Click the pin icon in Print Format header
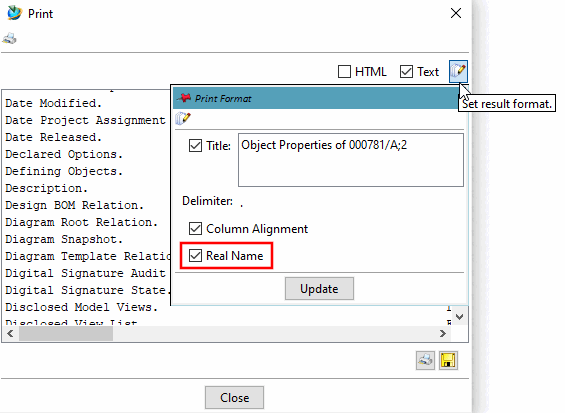 coord(185,98)
